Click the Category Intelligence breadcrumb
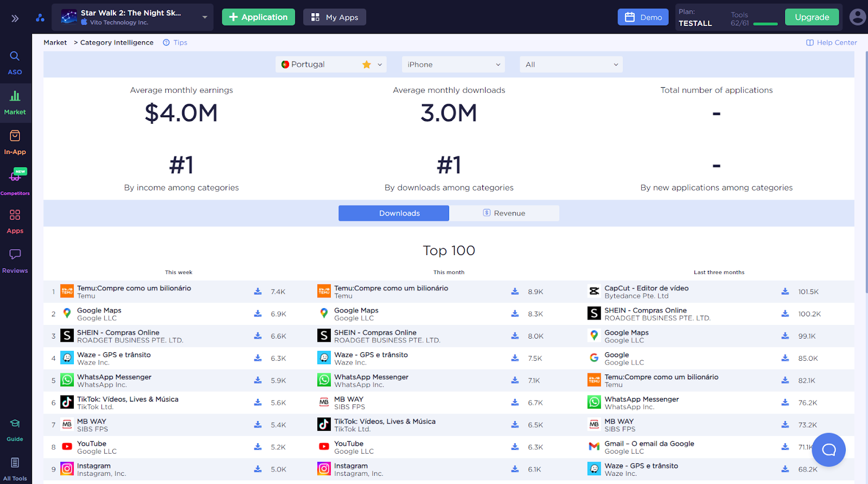 click(117, 42)
